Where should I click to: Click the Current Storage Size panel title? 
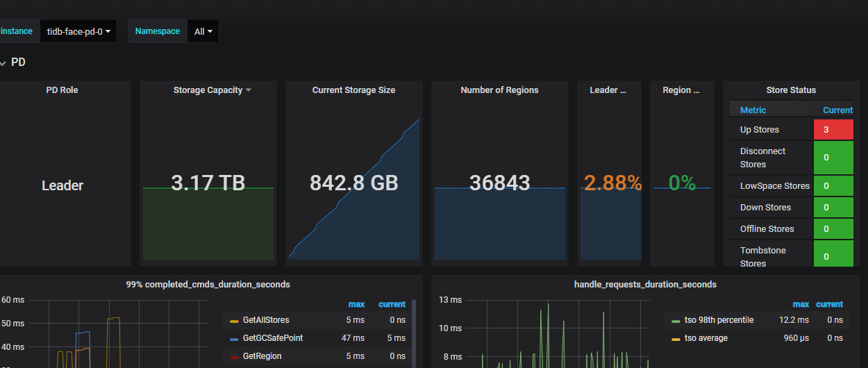(x=353, y=90)
